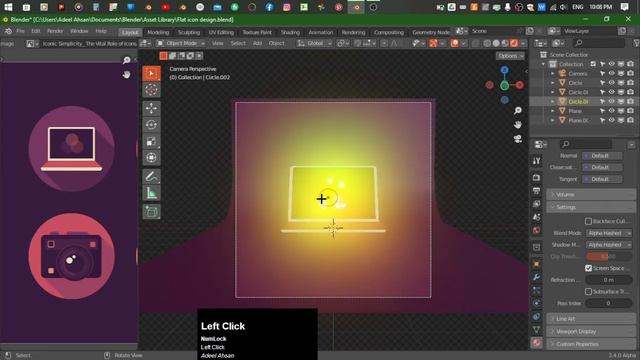Open the Particles properties tab
Image resolution: width=640 pixels, height=360 pixels.
(536, 290)
